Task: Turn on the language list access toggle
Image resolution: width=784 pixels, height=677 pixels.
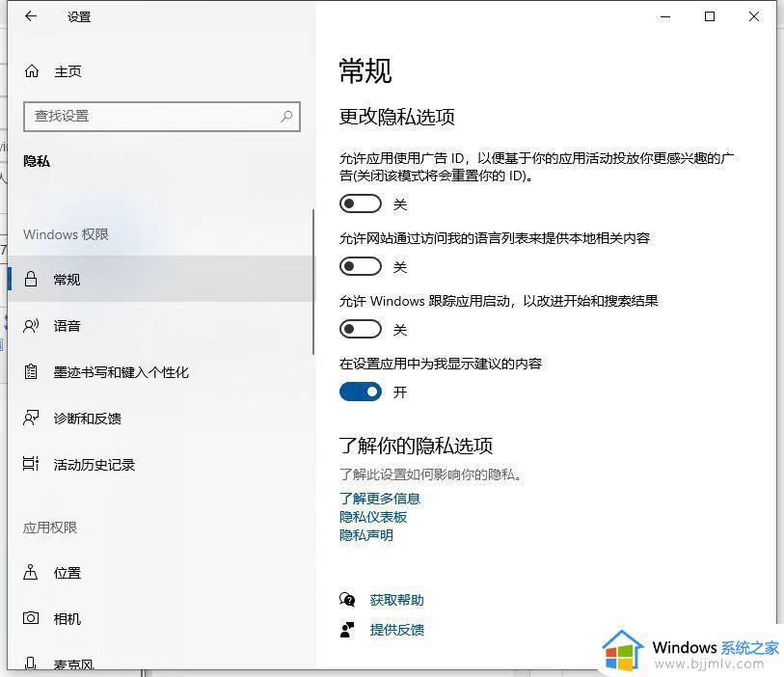Action: [x=361, y=266]
